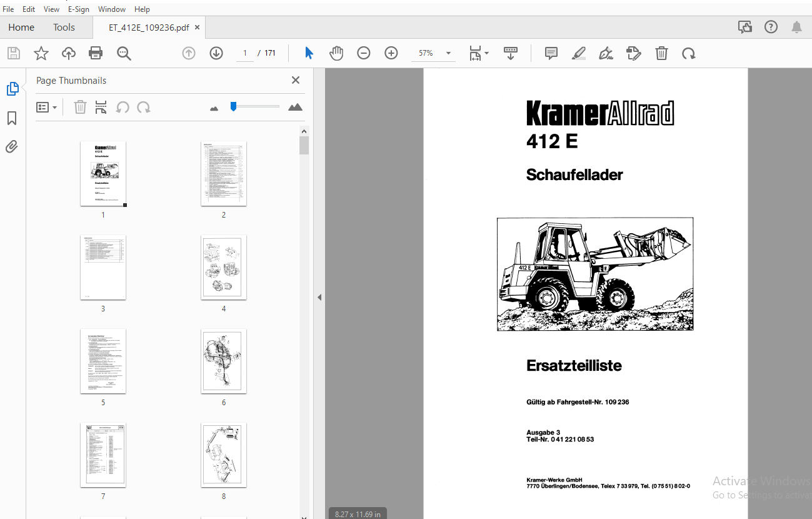Open notifications bell icon

click(x=797, y=27)
